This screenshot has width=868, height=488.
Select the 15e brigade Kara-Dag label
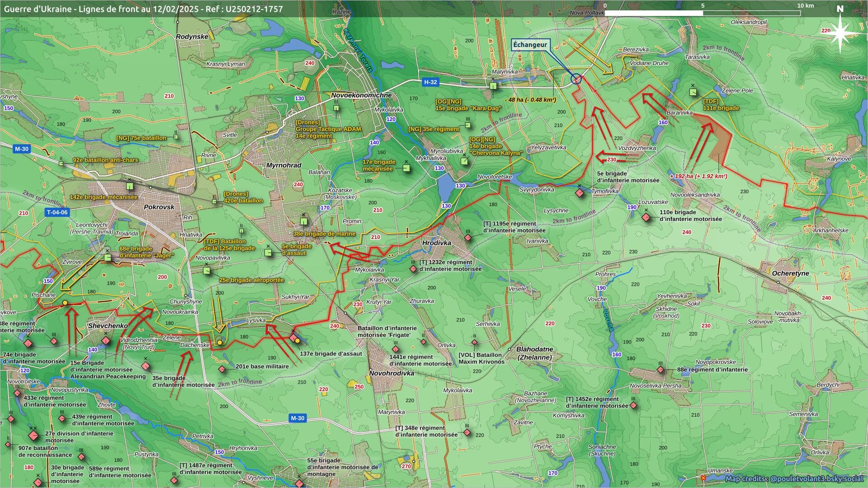click(x=468, y=105)
